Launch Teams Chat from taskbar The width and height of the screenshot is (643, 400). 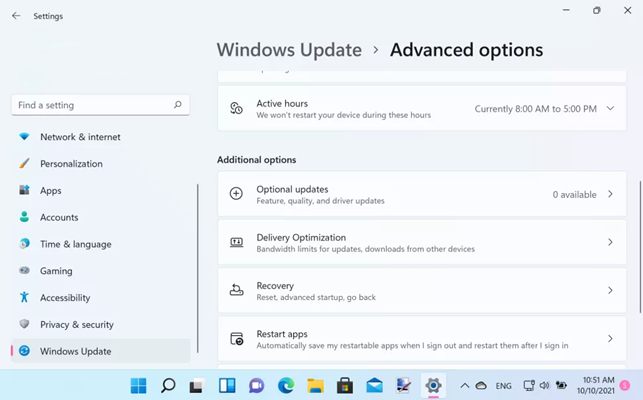(256, 386)
